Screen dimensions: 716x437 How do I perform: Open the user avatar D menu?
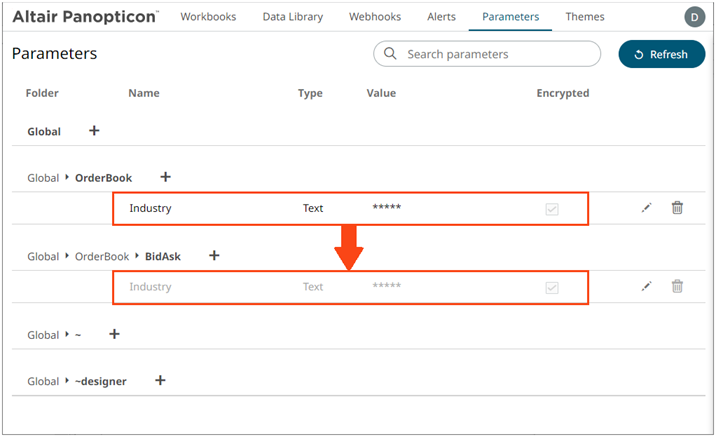point(694,17)
